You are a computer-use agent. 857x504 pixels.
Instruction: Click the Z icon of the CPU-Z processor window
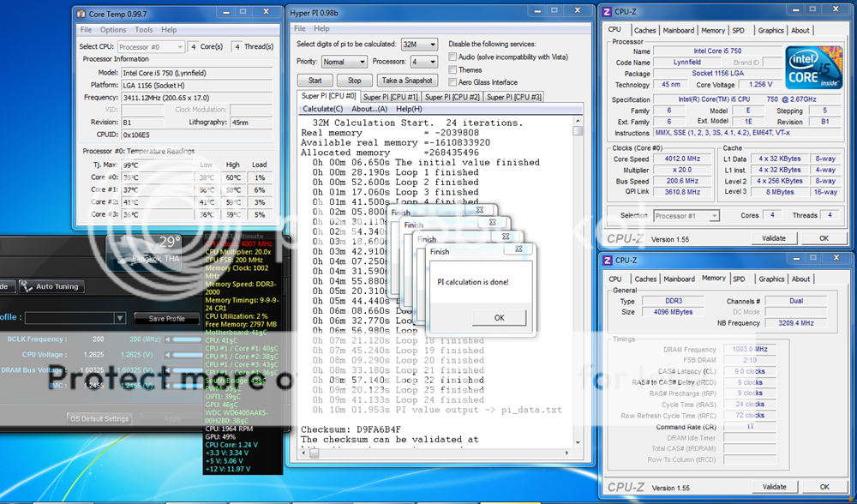pyautogui.click(x=607, y=11)
